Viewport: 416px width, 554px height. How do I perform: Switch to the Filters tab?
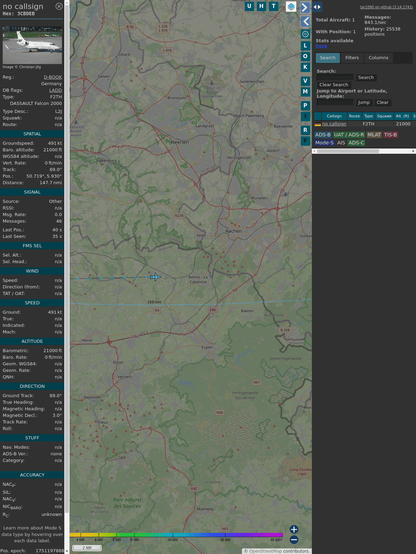(352, 58)
